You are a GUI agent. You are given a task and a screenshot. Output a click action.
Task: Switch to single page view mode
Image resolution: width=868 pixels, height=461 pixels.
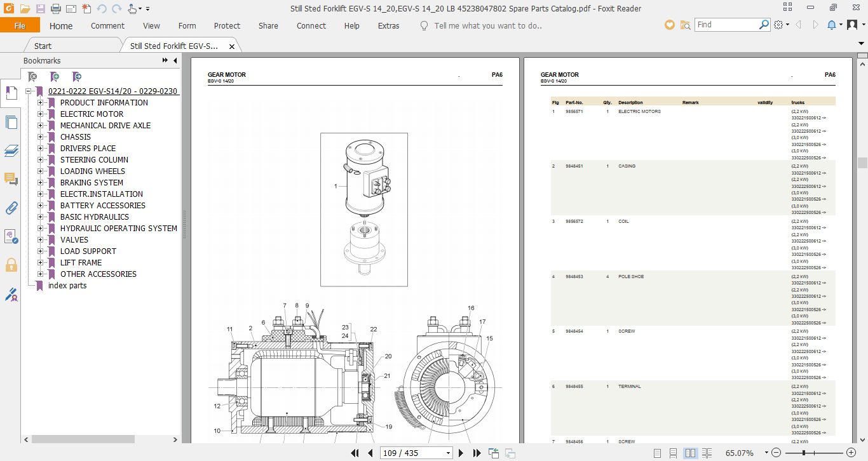[656, 453]
